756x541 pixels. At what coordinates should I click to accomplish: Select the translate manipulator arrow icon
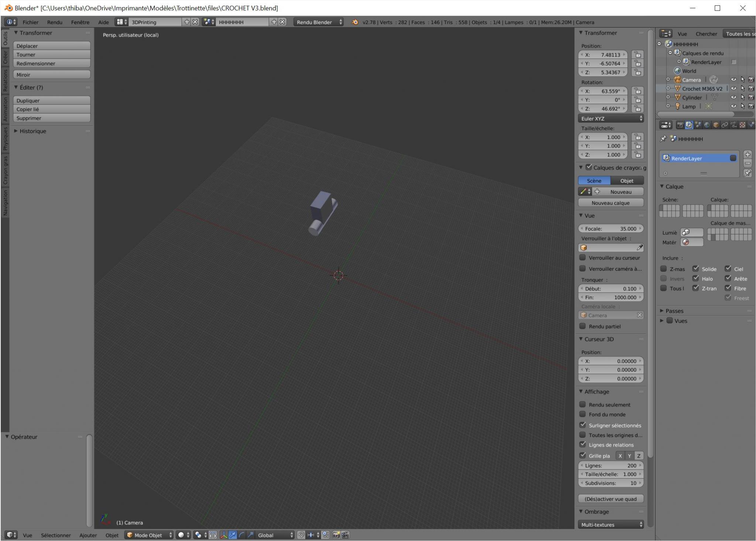[x=233, y=535]
